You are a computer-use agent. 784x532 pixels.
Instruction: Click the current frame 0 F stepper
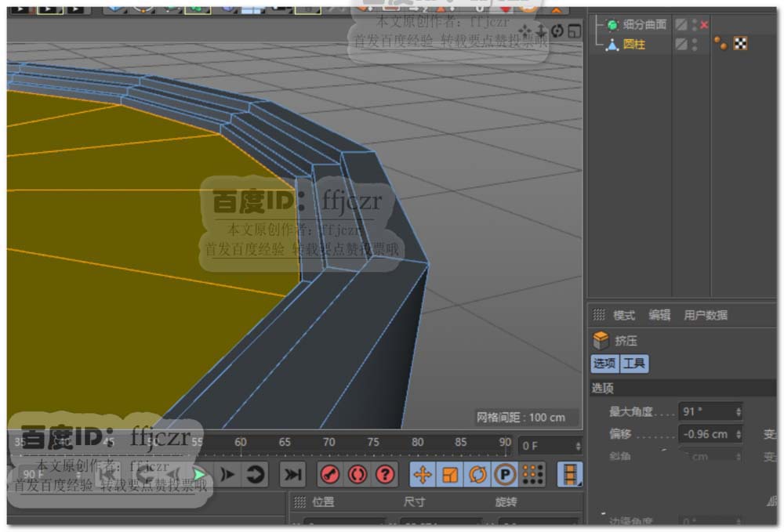tap(578, 446)
